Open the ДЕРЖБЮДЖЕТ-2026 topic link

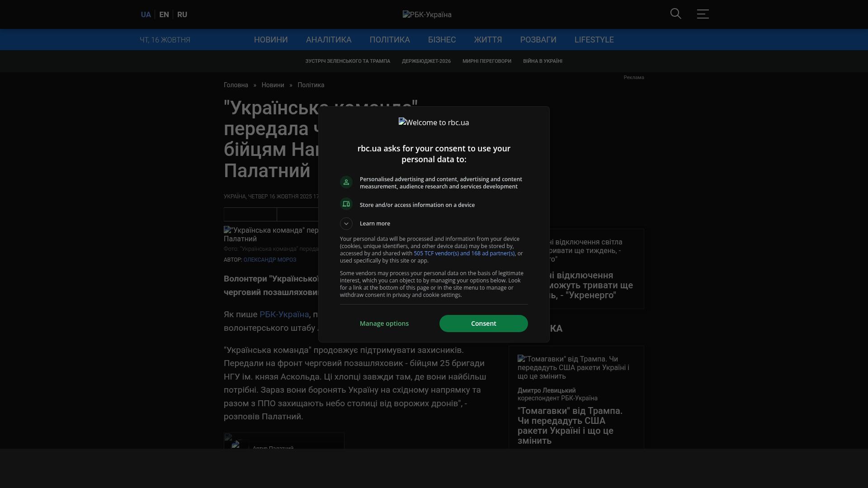426,61
